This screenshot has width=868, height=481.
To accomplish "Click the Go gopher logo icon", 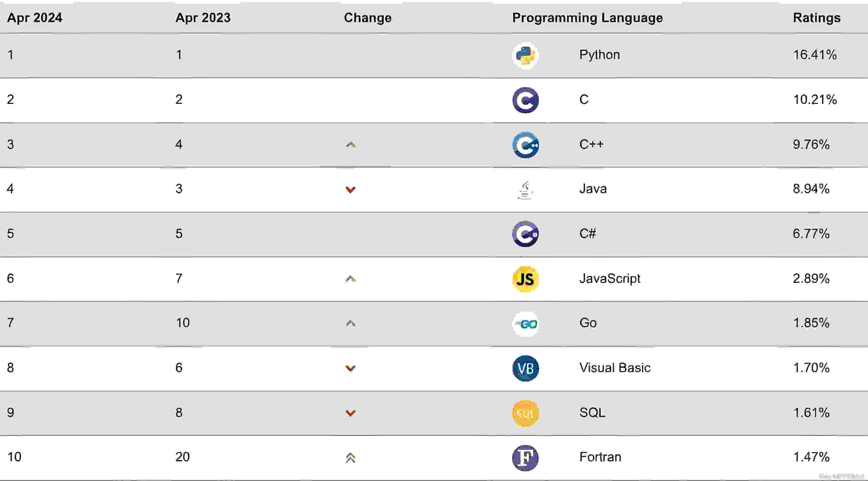I will point(525,324).
